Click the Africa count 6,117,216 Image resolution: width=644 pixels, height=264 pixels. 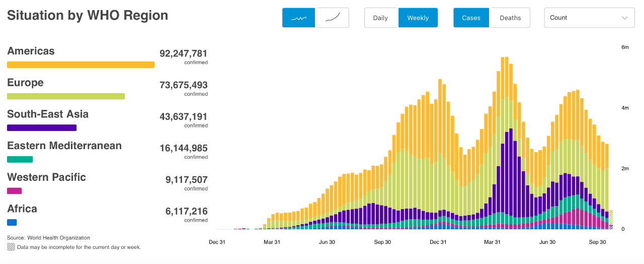(x=186, y=211)
